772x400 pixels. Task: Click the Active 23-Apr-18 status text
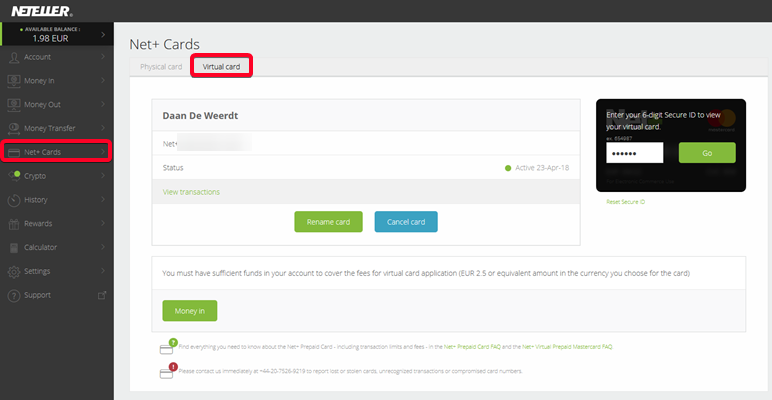point(542,168)
